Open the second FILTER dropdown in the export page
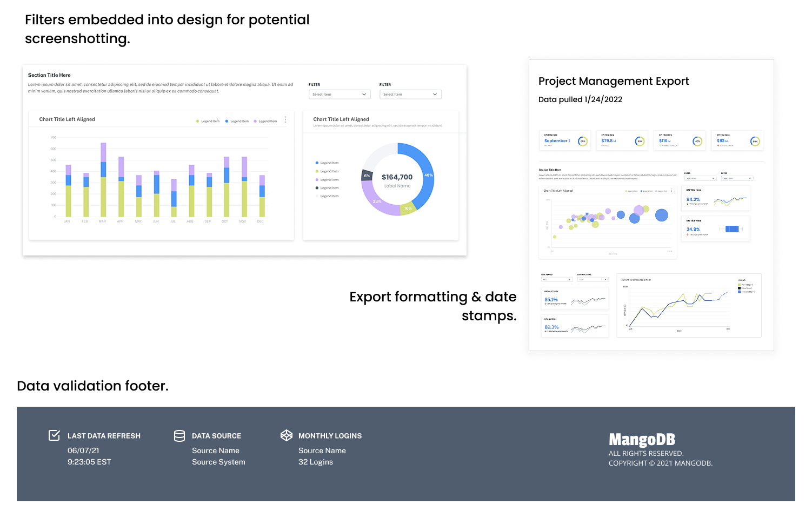Viewport: 812px width, 518px height. (x=737, y=178)
